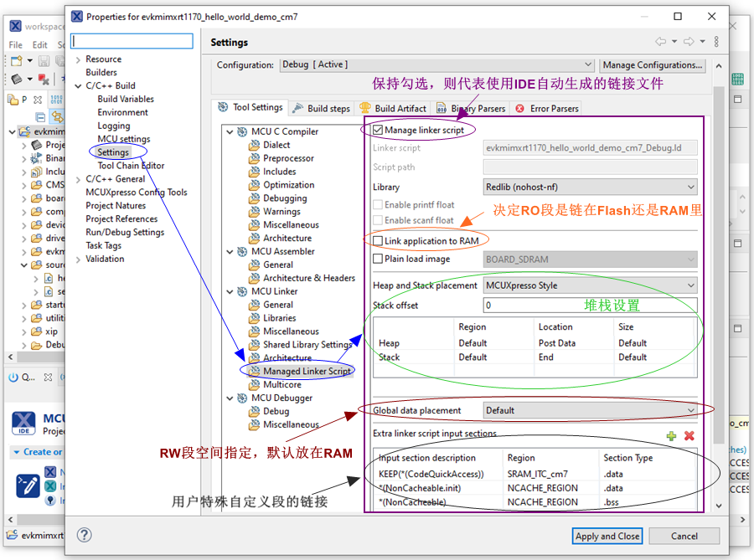Select Tool Chain Editor item
This screenshot has height=560, width=754.
tap(131, 166)
